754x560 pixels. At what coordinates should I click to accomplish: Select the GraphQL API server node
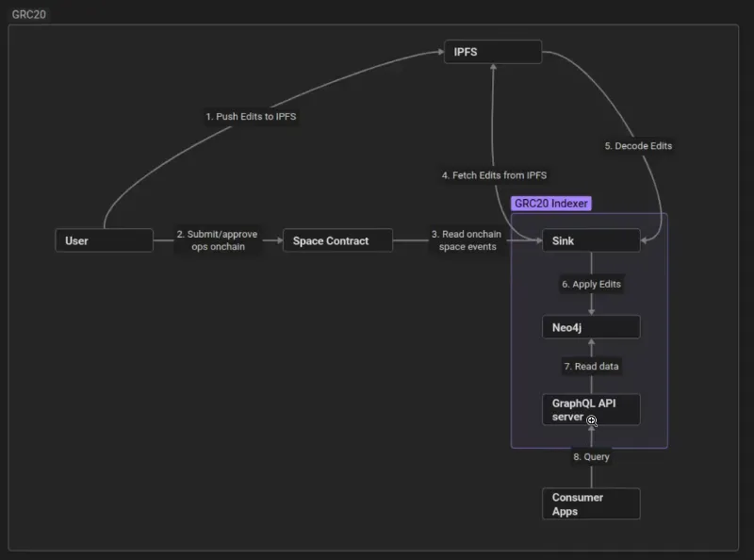[591, 409]
